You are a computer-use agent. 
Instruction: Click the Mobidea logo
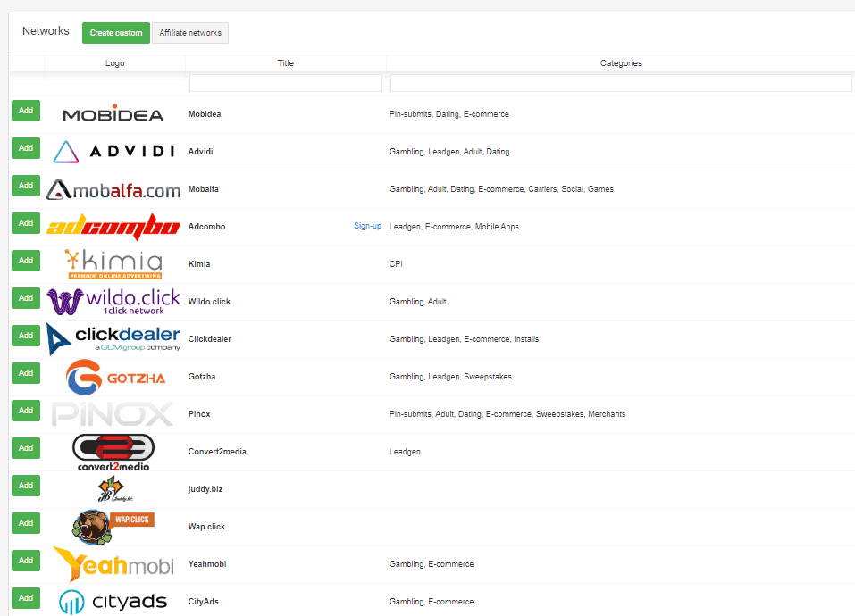113,115
